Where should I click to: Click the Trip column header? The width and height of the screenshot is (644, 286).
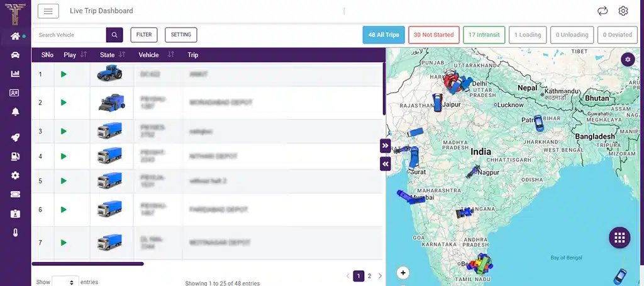point(192,55)
